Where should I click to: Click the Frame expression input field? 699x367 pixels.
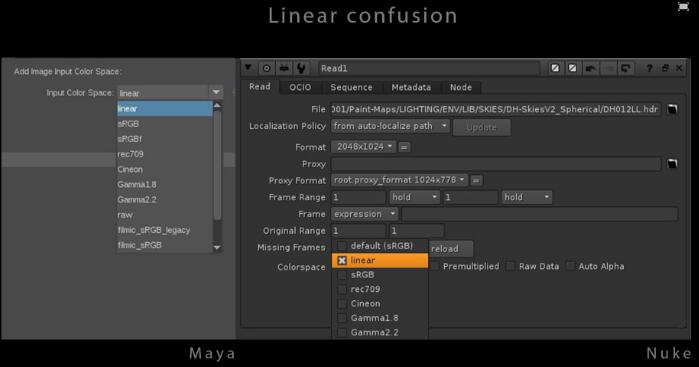tap(539, 214)
